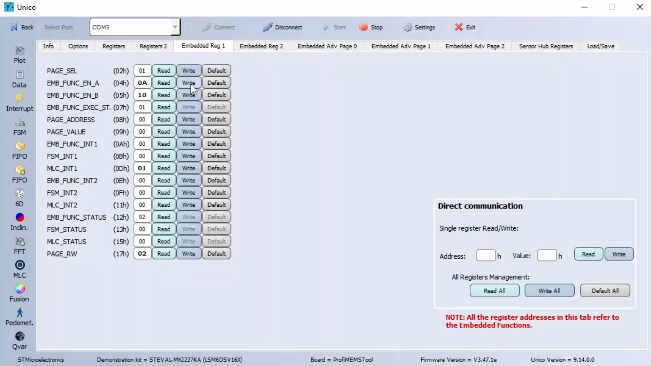Reset EMB_FUNC_INT2 to default

click(x=216, y=181)
